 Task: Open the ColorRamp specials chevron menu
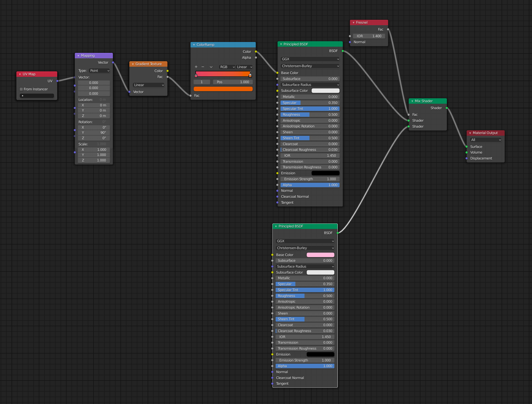point(211,67)
